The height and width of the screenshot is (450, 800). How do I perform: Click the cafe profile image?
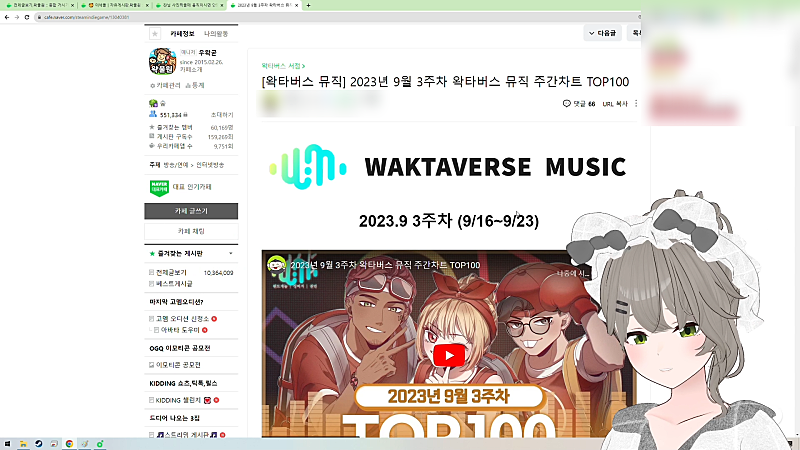click(162, 61)
